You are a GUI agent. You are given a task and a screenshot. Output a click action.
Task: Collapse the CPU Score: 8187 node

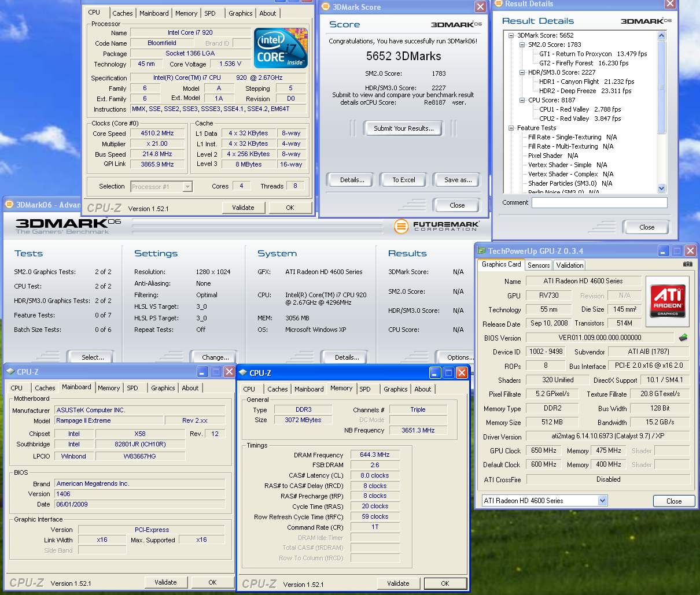click(x=522, y=100)
